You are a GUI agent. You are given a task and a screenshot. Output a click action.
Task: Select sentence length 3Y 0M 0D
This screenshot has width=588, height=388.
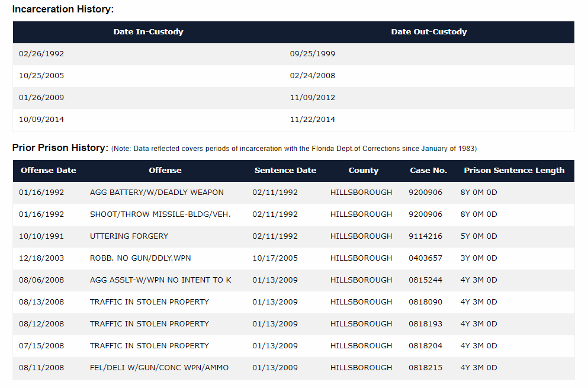(x=478, y=258)
